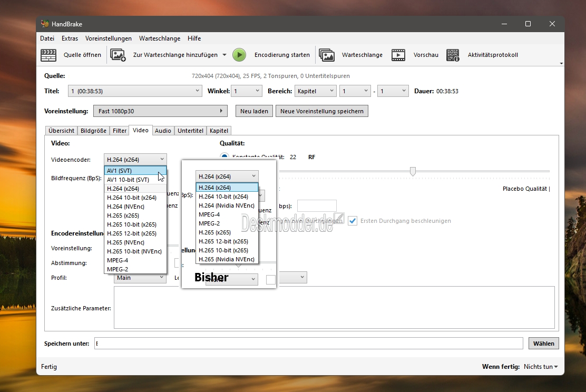Open the Titel dropdown
This screenshot has height=392, width=586.
click(135, 91)
